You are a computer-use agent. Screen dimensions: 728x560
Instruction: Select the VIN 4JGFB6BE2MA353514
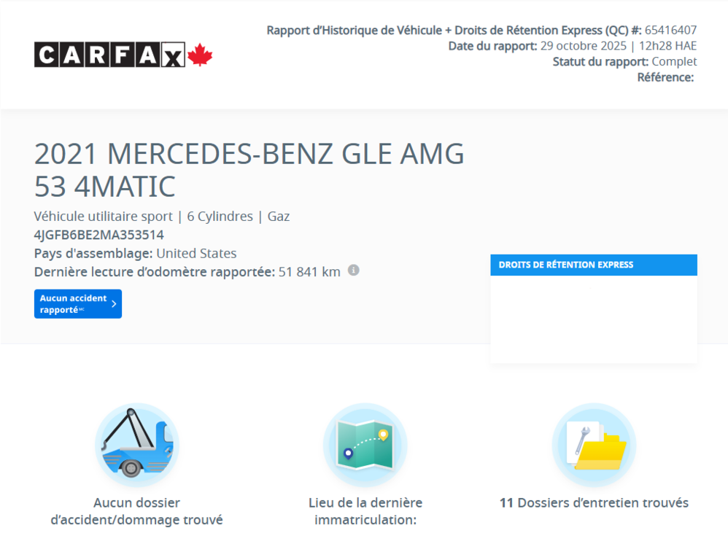(x=98, y=235)
